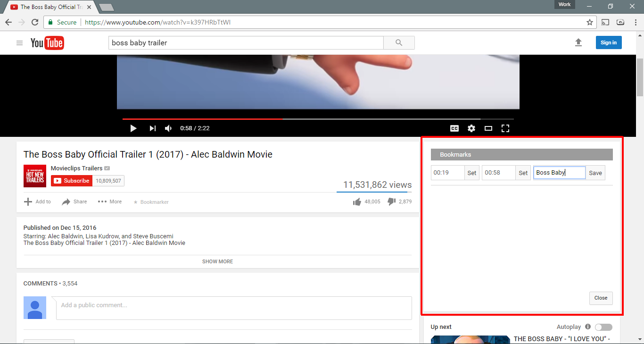Reload the page
The height and width of the screenshot is (344, 644).
(35, 22)
